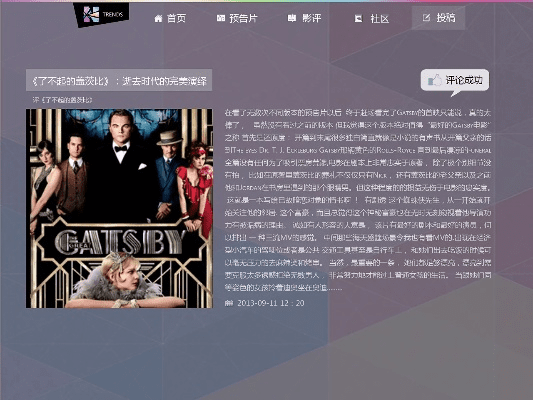This screenshot has width=533, height=400.
Task: Open the 投稿 submission button
Action: pyautogui.click(x=438, y=18)
